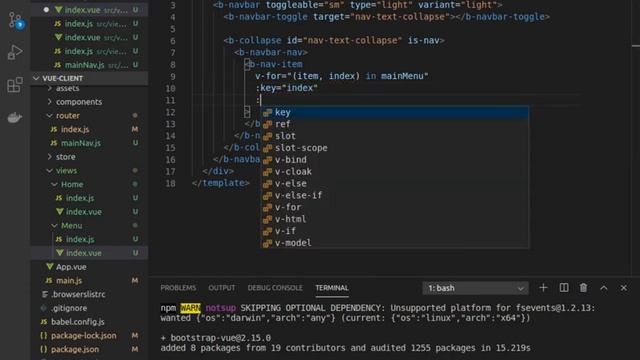The image size is (640, 360).
Task: Open the Source Control view
Action: (x=16, y=20)
